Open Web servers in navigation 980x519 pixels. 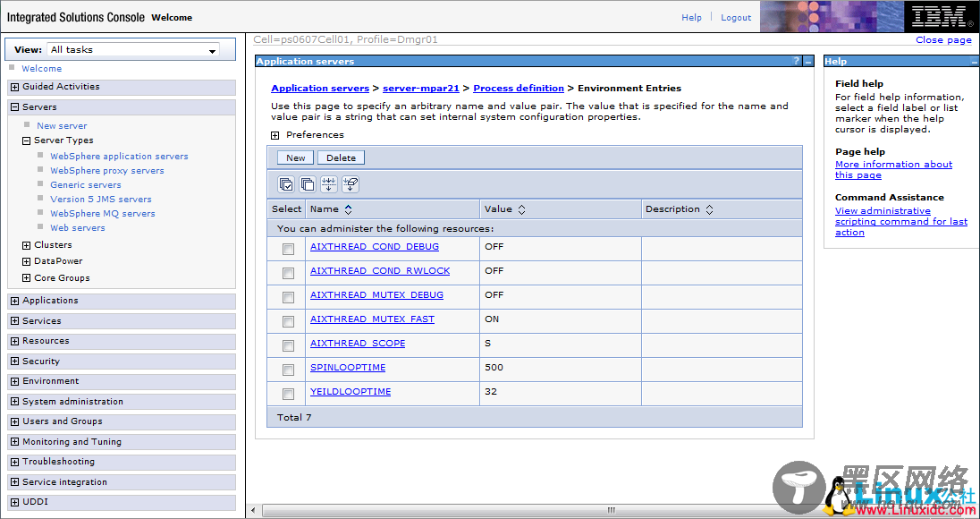point(78,228)
